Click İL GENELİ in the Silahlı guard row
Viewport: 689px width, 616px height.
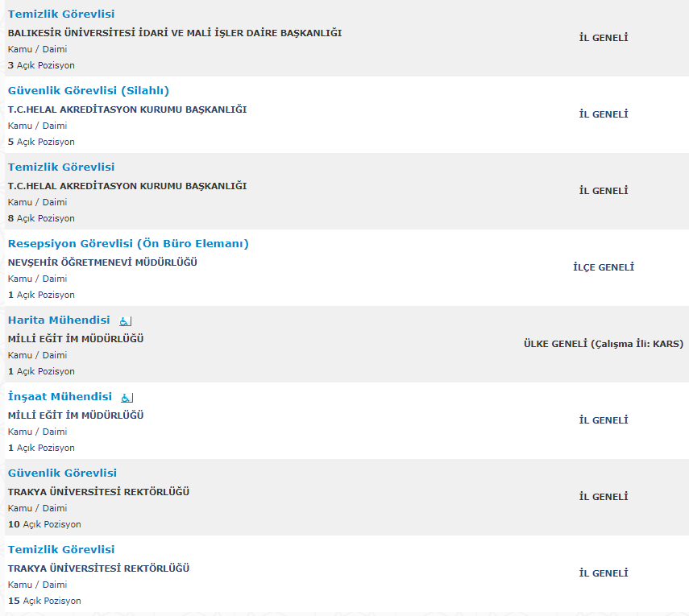tap(604, 114)
